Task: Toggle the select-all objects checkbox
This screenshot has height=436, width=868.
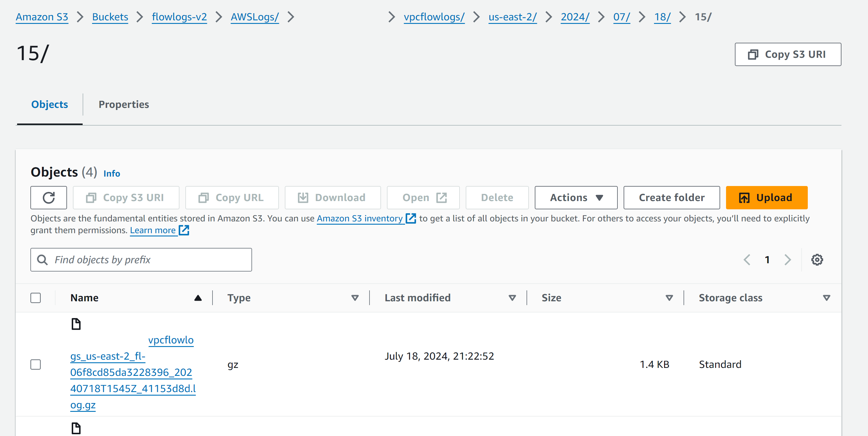Action: 36,298
